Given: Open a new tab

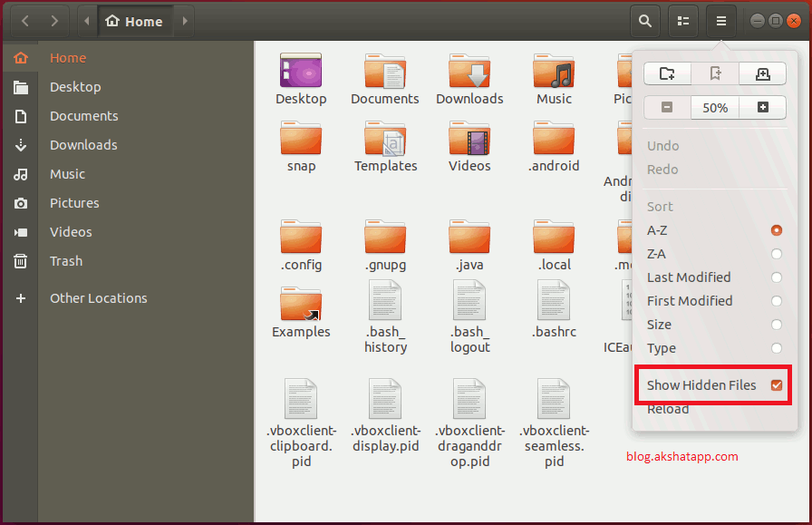Looking at the screenshot, I should (x=762, y=73).
